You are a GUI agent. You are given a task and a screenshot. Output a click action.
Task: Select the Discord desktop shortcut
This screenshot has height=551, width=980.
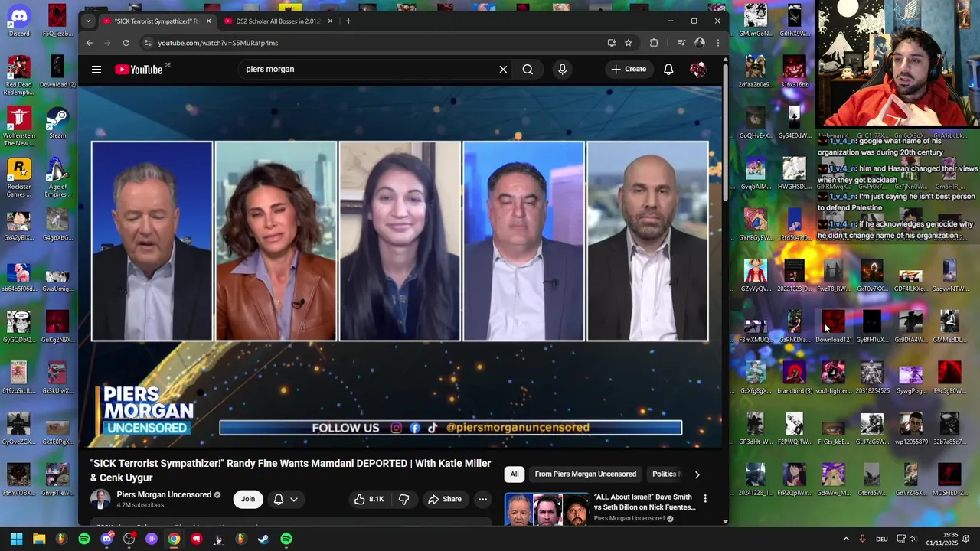tap(19, 20)
